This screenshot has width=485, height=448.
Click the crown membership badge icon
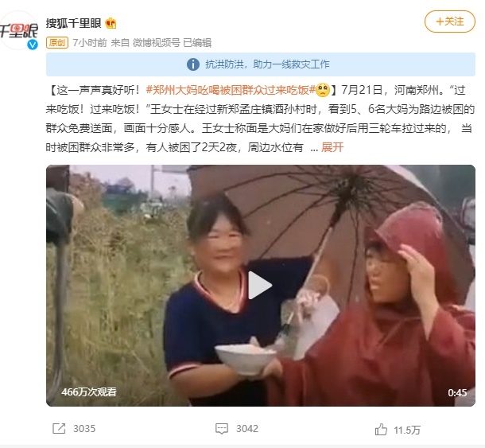coord(111,23)
